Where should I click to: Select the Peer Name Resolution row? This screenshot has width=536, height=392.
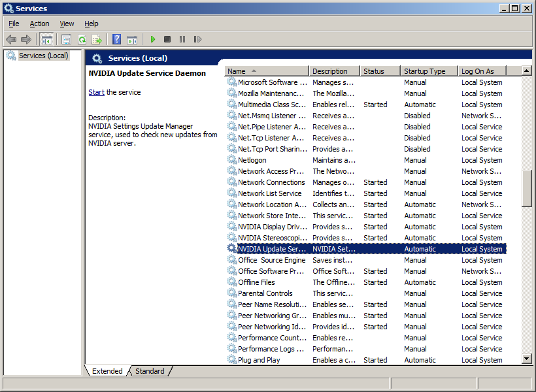(366, 304)
